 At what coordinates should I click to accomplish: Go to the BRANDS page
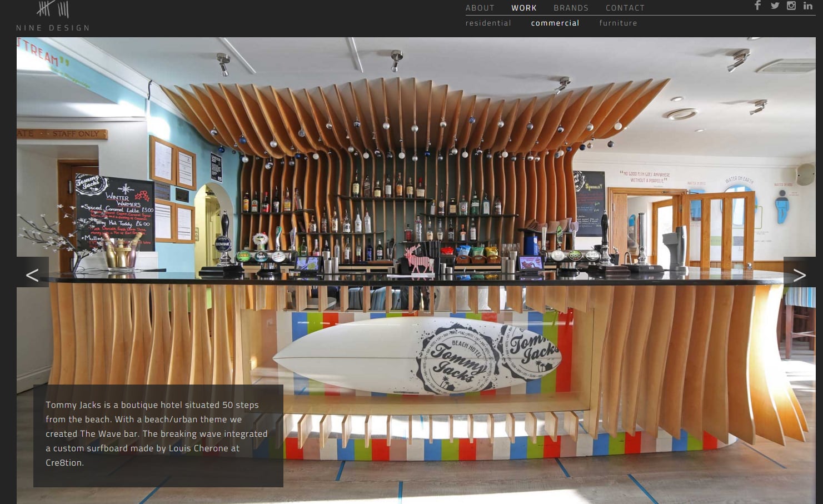pos(571,8)
